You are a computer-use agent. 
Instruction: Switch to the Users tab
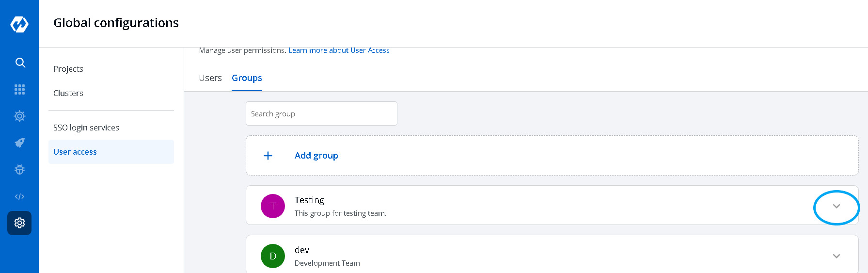210,78
